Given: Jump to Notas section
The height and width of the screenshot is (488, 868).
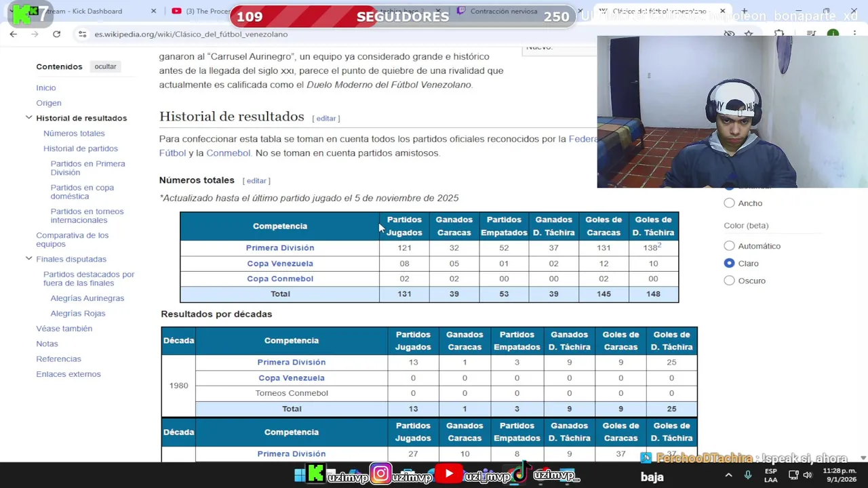Looking at the screenshot, I should pos(47,344).
